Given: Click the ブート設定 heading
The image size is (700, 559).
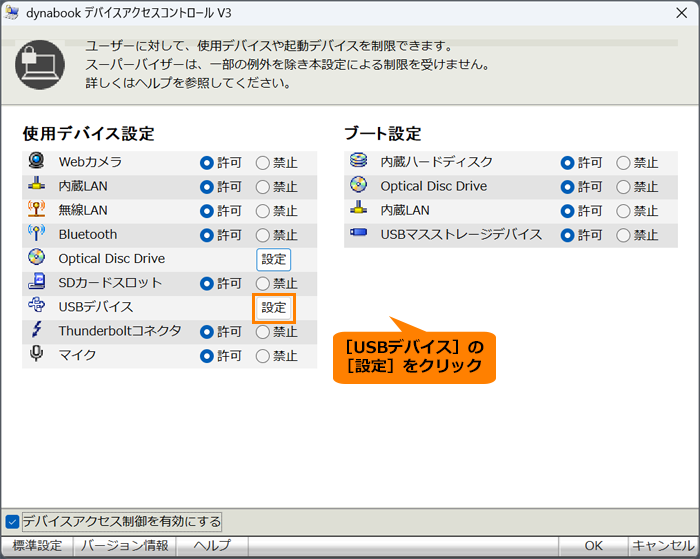Looking at the screenshot, I should click(x=383, y=133).
